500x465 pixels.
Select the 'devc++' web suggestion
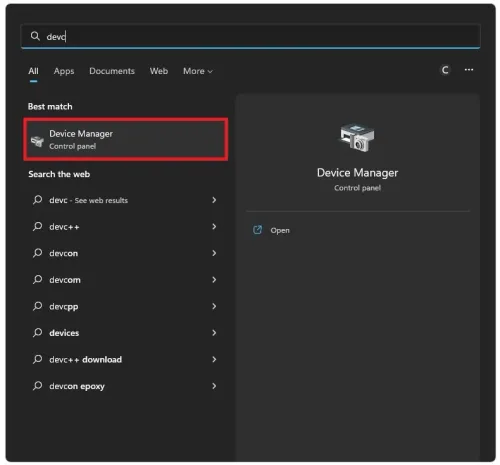pos(125,227)
